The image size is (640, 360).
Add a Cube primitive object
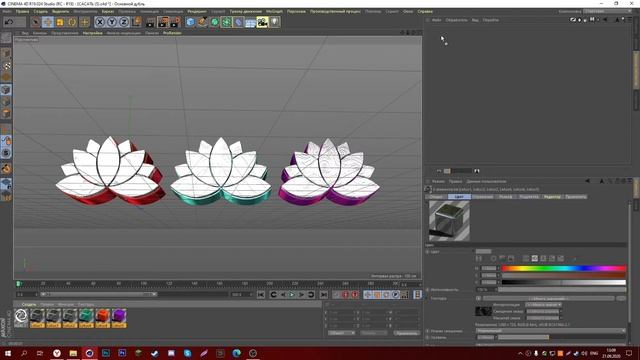[190, 22]
